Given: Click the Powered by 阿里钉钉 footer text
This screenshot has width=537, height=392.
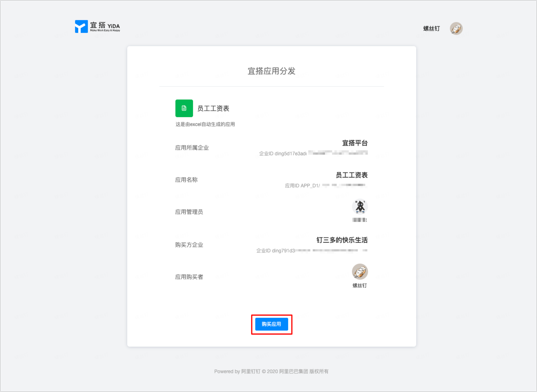Looking at the screenshot, I should 271,372.
